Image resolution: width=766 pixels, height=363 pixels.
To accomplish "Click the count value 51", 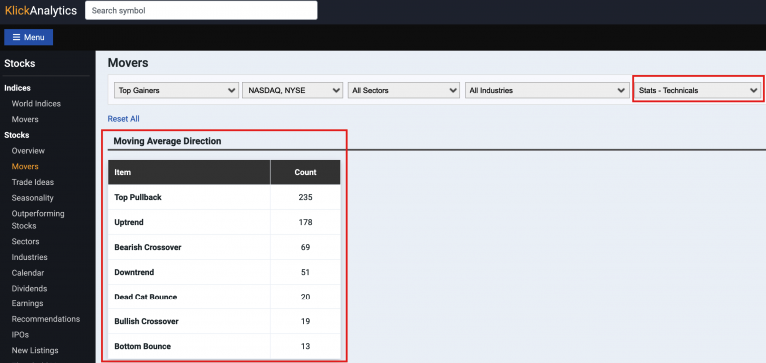I will 305,272.
